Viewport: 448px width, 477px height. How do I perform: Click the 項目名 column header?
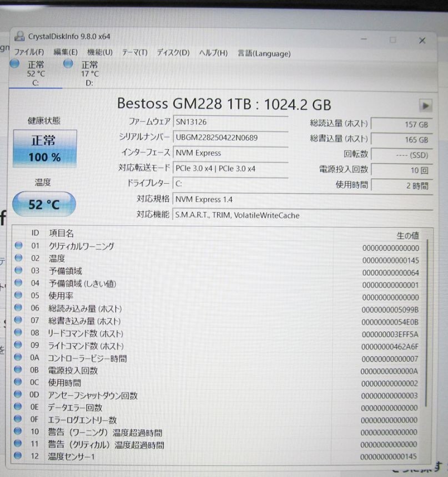click(x=61, y=234)
